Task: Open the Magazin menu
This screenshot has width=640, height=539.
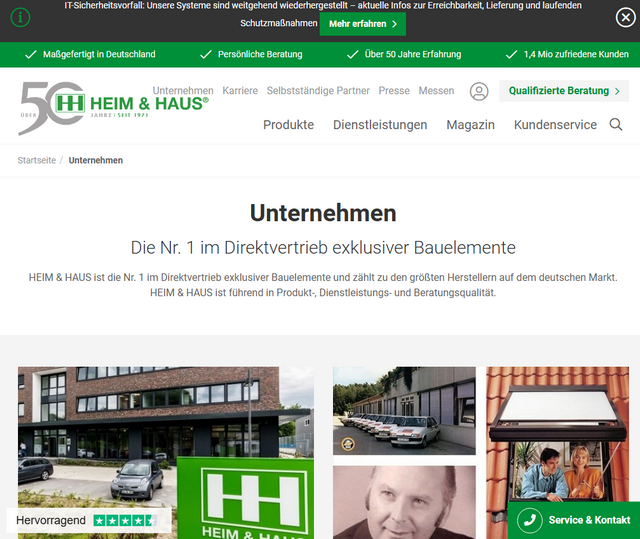Action: (x=470, y=124)
